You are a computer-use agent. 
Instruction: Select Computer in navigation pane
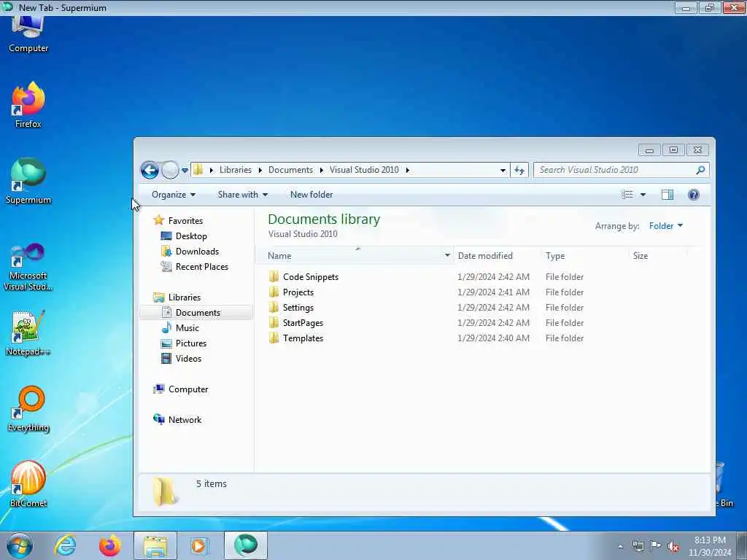click(188, 389)
